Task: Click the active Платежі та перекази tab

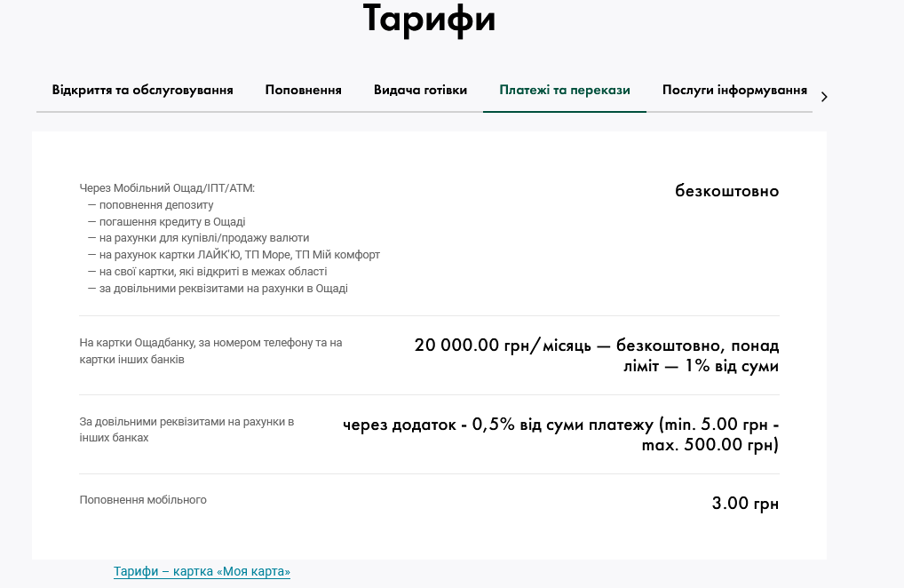Action: (x=564, y=90)
